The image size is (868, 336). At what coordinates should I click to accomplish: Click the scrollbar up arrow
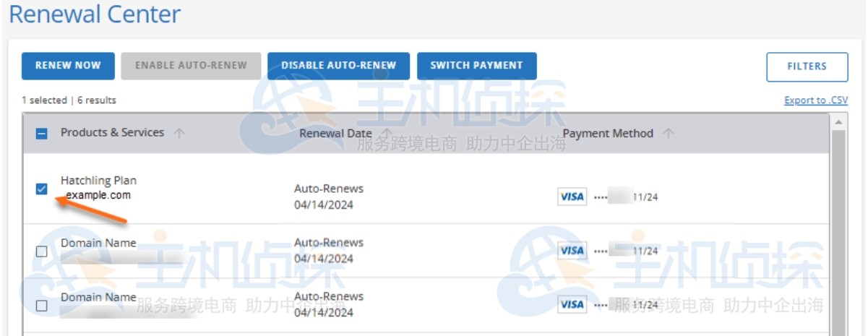[838, 121]
